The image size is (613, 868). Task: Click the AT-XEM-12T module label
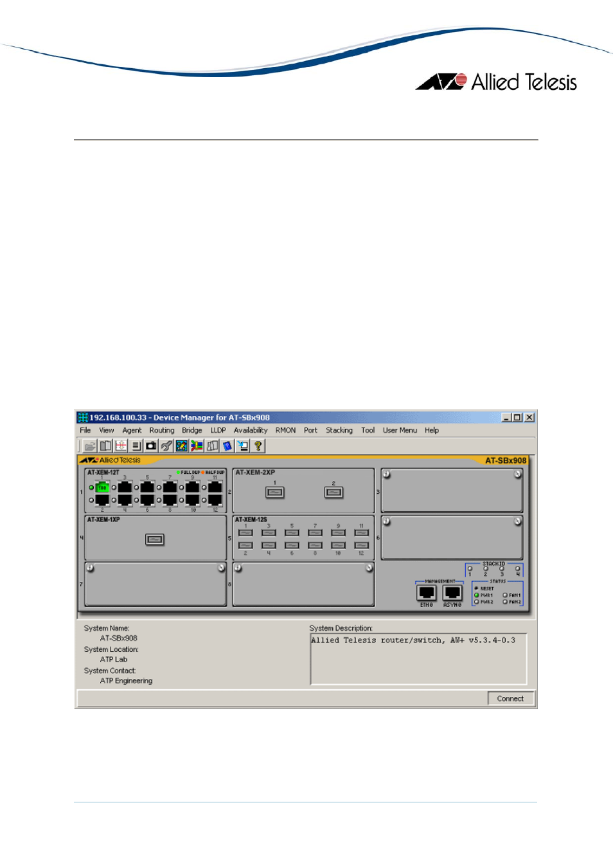[x=103, y=473]
